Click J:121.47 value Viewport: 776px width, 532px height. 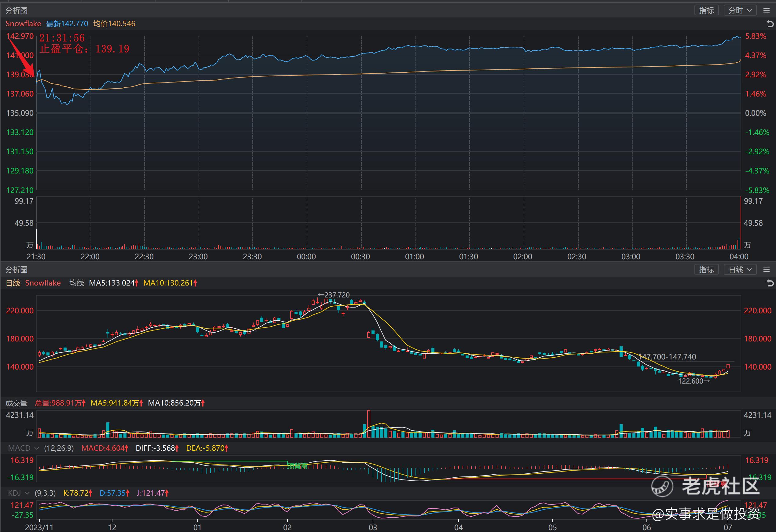pyautogui.click(x=152, y=493)
